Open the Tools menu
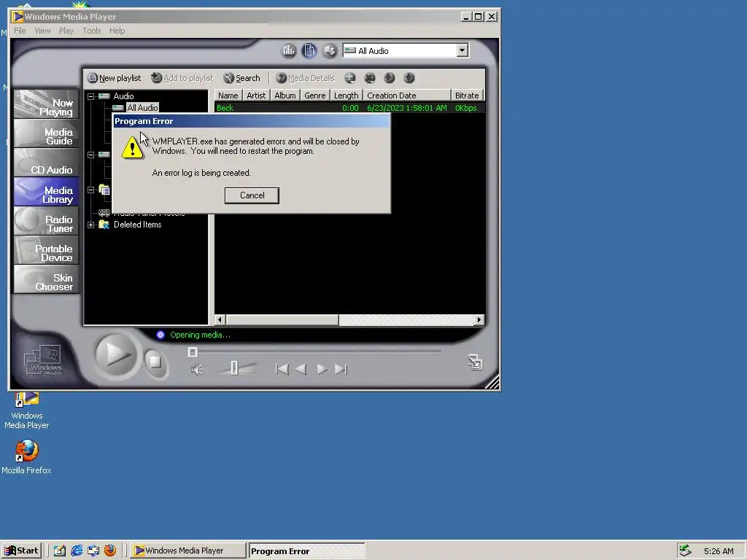The width and height of the screenshot is (747, 560). pos(91,31)
